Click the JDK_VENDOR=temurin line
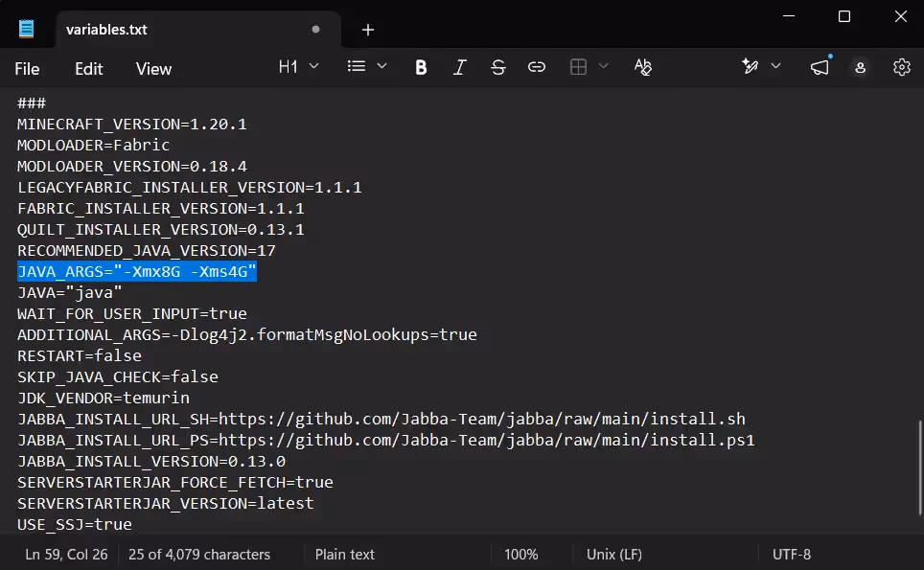 (x=104, y=399)
